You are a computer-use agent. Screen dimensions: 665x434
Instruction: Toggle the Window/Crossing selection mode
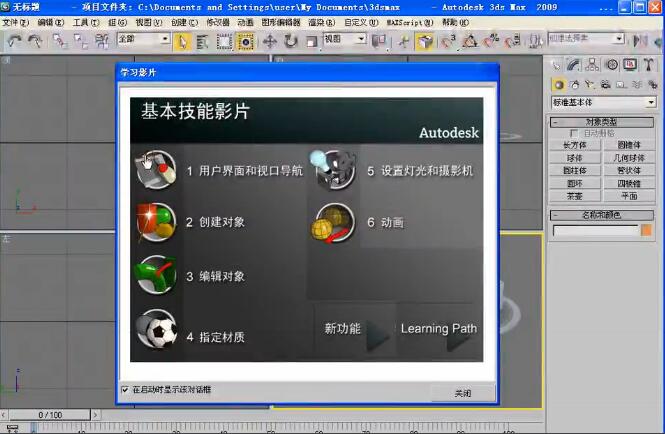(x=246, y=42)
